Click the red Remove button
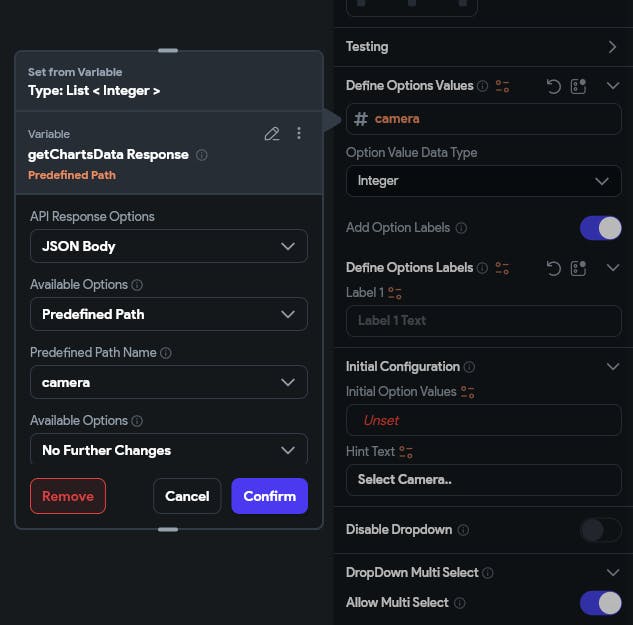The image size is (633, 625). click(x=68, y=496)
